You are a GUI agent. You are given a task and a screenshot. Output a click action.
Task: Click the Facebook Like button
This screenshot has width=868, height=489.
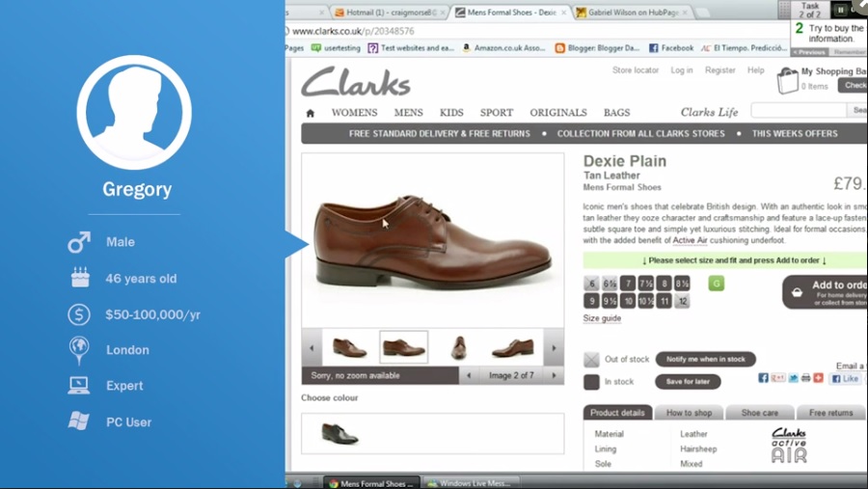pyautogui.click(x=846, y=378)
